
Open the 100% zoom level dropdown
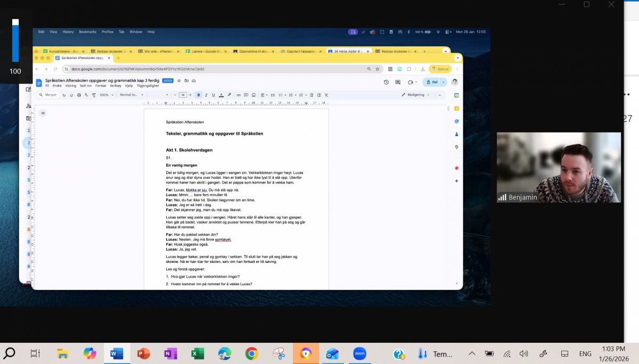tap(105, 95)
